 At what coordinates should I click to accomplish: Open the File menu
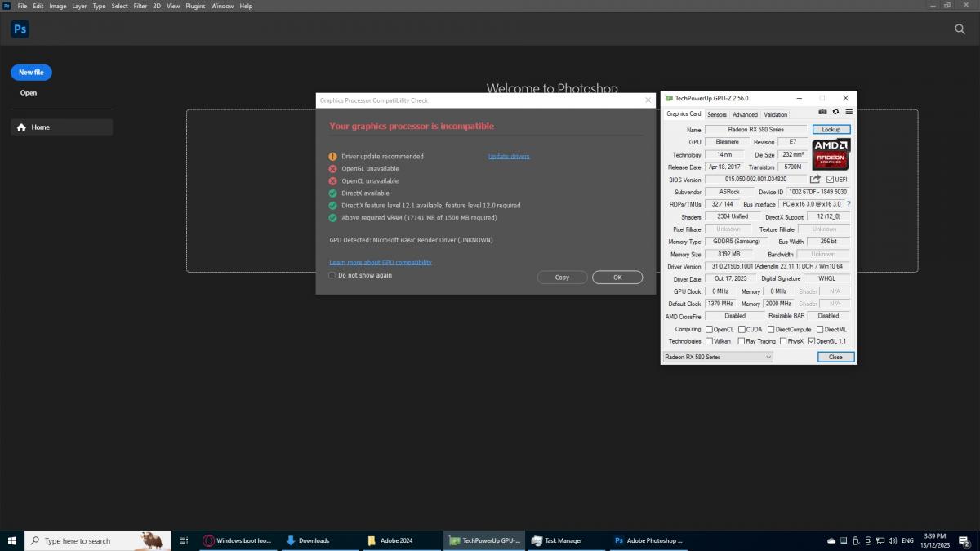coord(22,6)
